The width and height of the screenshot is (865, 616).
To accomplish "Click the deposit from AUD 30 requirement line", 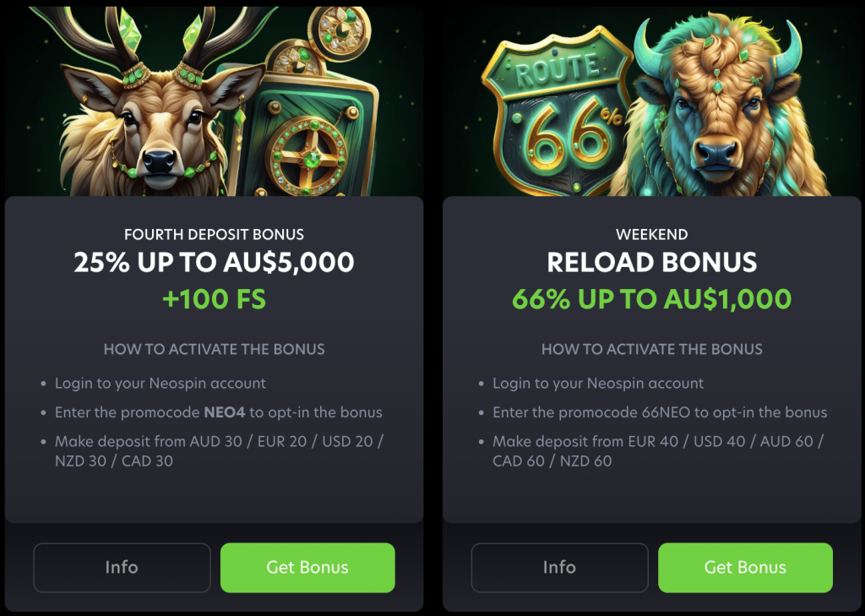I will [x=219, y=451].
